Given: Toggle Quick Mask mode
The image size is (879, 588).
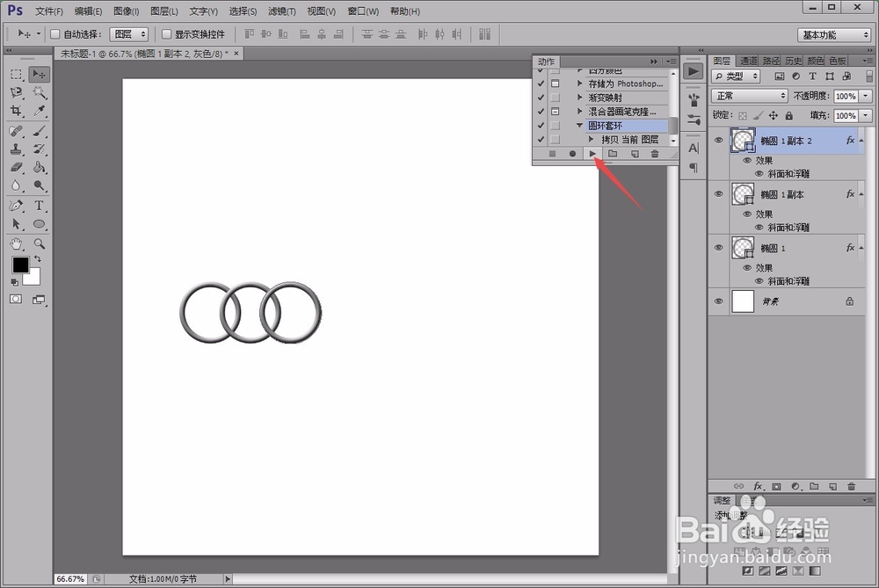Looking at the screenshot, I should click(16, 300).
